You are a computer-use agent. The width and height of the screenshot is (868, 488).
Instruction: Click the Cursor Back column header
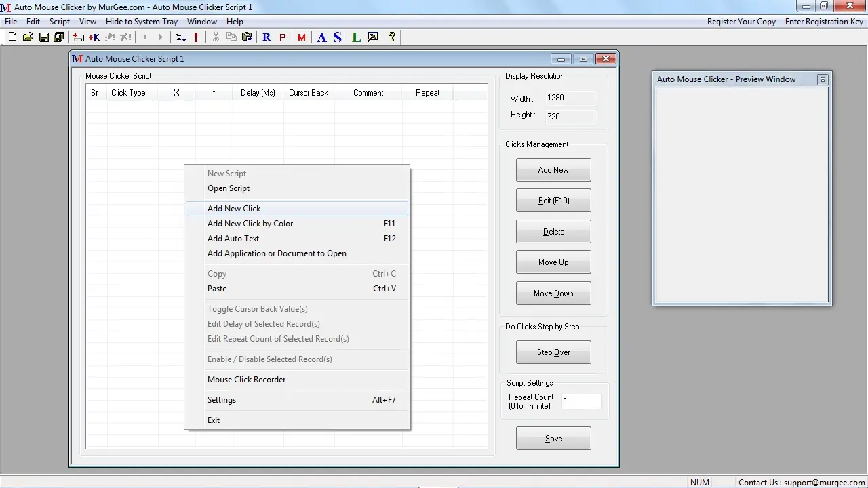tap(309, 93)
